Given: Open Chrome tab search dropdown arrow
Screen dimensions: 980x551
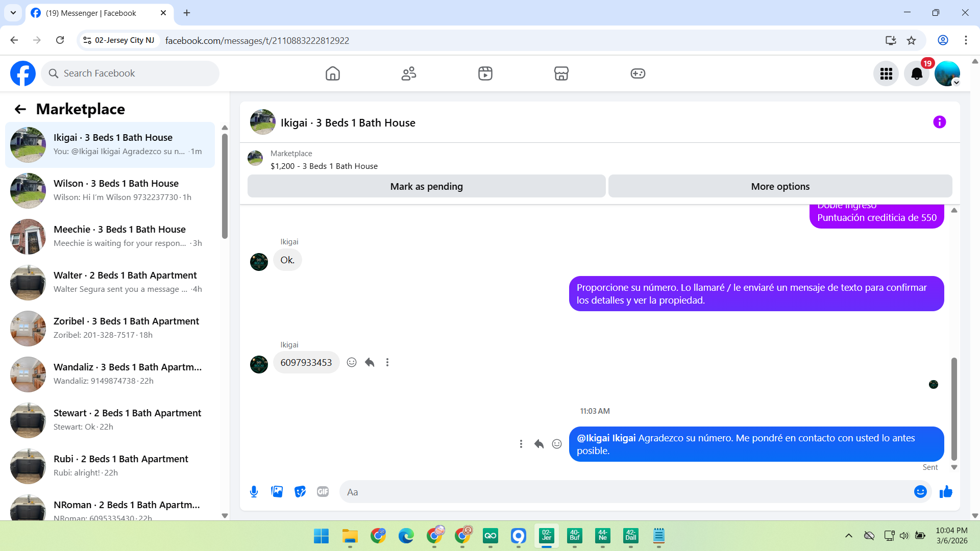Looking at the screenshot, I should click(13, 13).
